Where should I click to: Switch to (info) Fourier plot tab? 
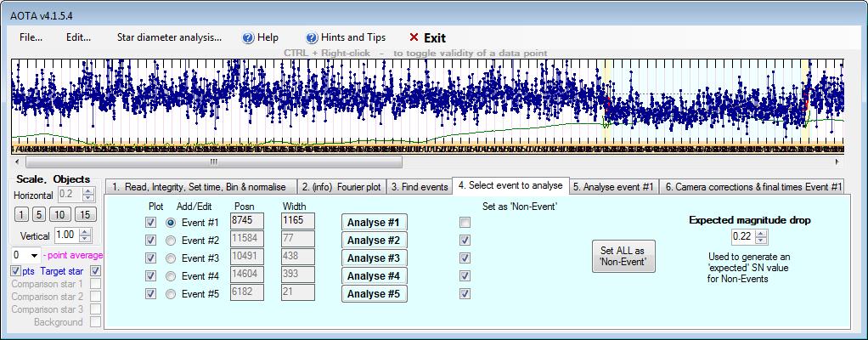tap(341, 187)
